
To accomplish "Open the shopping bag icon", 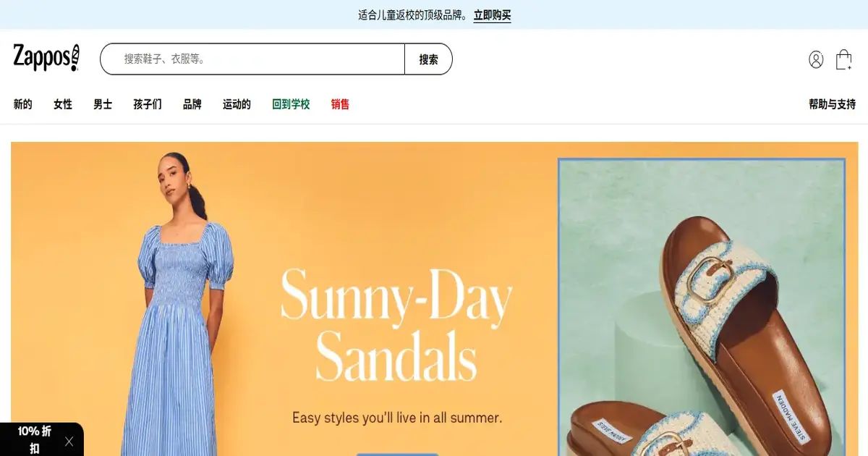I will pyautogui.click(x=843, y=59).
